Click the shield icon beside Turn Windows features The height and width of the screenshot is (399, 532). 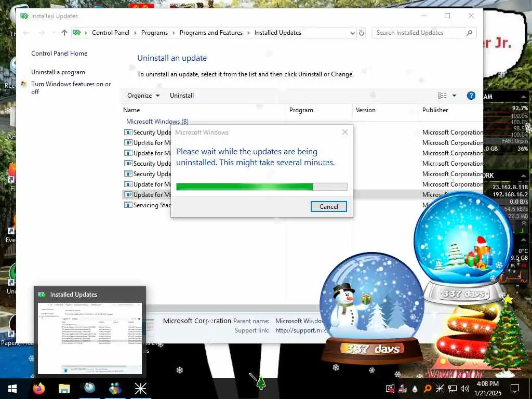24,84
